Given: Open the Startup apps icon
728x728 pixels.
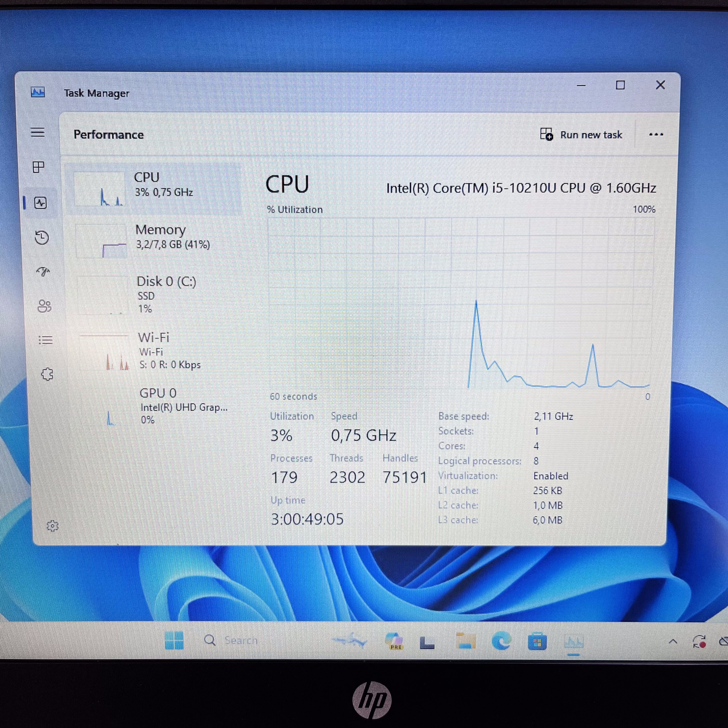Looking at the screenshot, I should coord(43,271).
